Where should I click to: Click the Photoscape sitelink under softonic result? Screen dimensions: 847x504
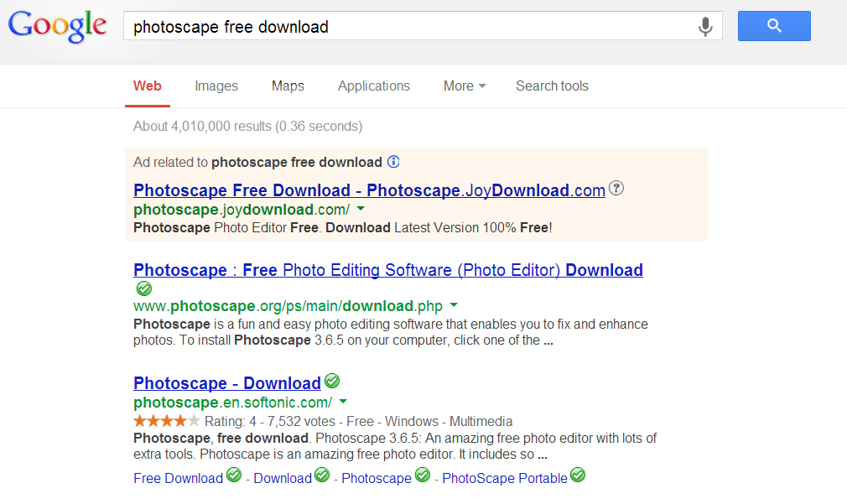377,478
